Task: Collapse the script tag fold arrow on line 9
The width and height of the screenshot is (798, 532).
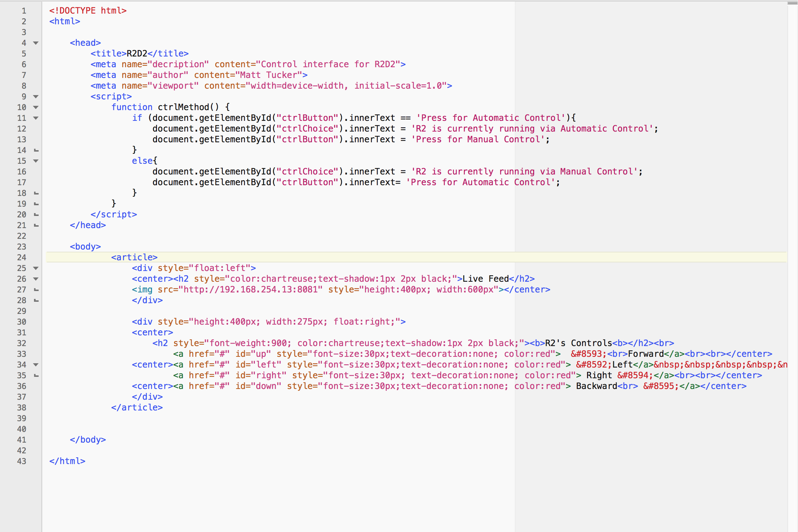Action: [x=36, y=97]
